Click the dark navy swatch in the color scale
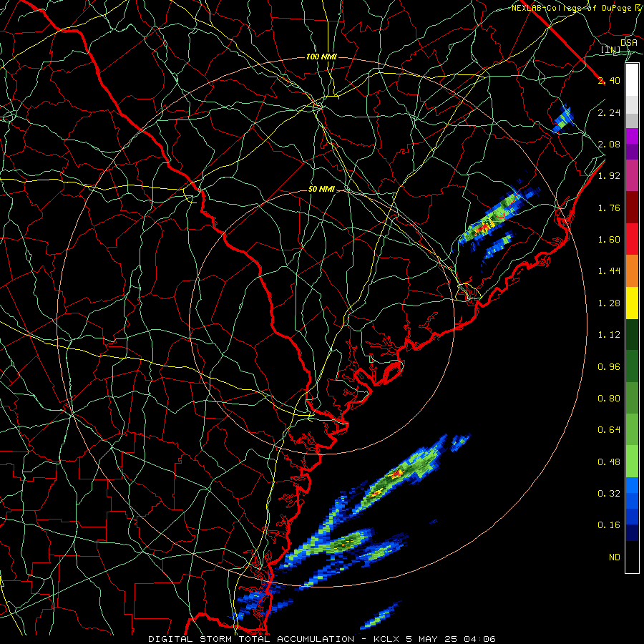 pyautogui.click(x=632, y=532)
